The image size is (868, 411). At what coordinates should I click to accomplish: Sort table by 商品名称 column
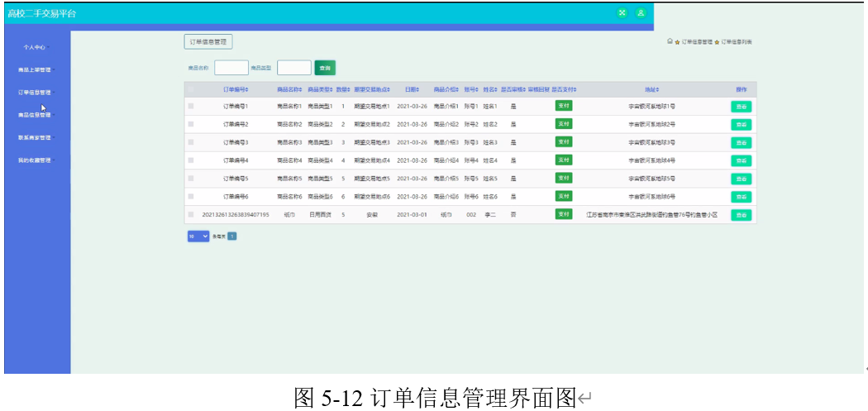tap(290, 89)
